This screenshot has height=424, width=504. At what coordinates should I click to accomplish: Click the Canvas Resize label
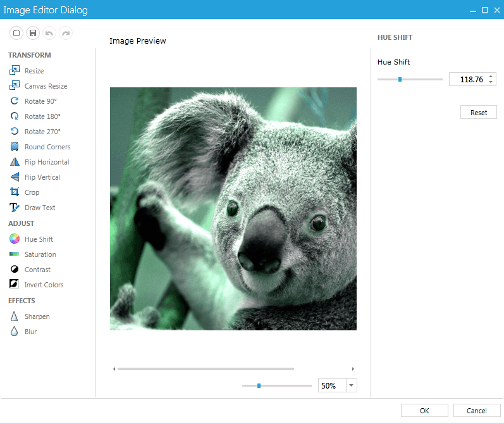coord(46,86)
